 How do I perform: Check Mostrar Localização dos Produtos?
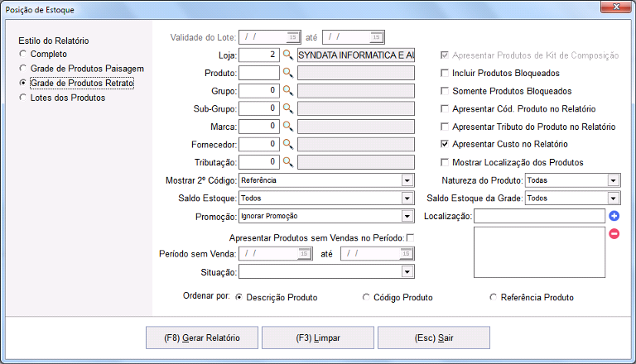[x=445, y=162]
